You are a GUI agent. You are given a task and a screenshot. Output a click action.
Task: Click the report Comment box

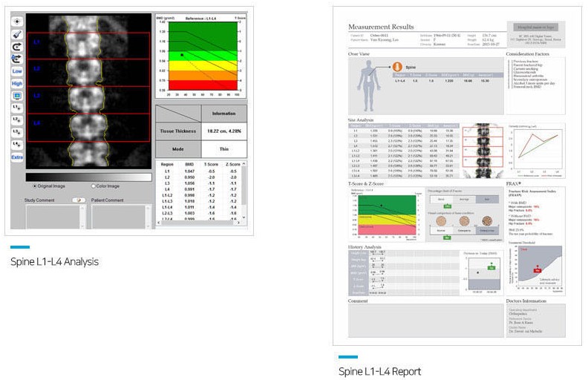[426, 321]
